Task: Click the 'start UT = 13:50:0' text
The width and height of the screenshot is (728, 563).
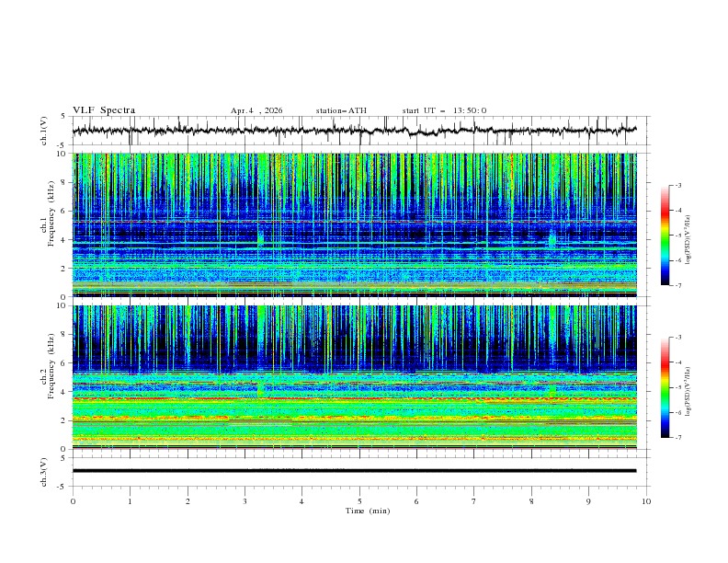Action: click(x=444, y=110)
